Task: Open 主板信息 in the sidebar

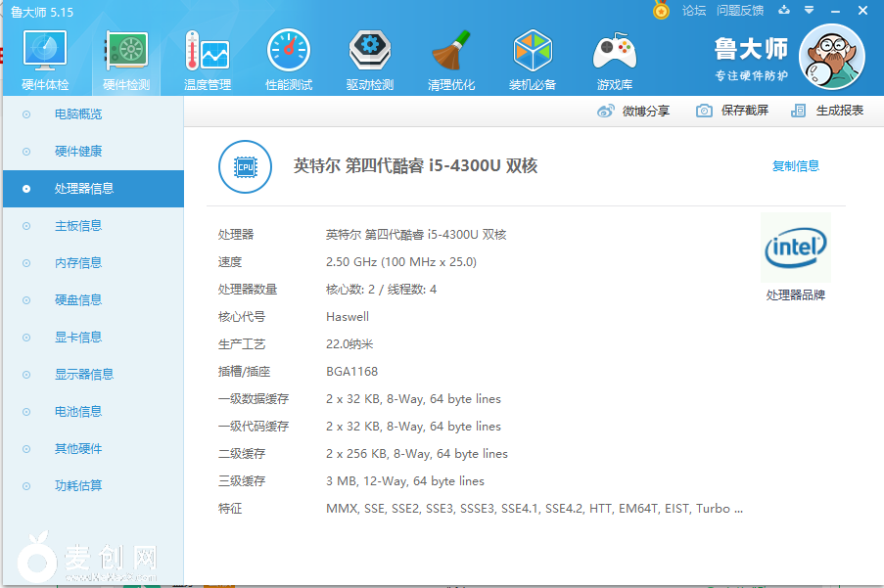Action: pyautogui.click(x=78, y=226)
